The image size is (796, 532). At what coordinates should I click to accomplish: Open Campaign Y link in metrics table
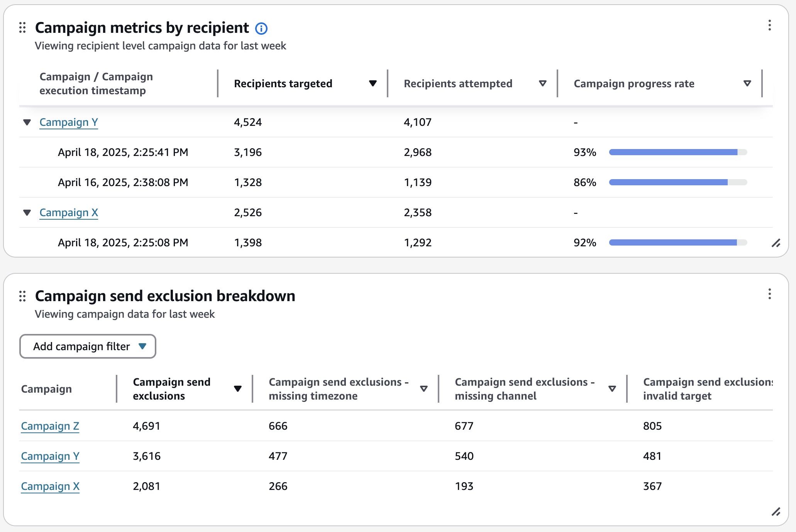pyautogui.click(x=68, y=122)
